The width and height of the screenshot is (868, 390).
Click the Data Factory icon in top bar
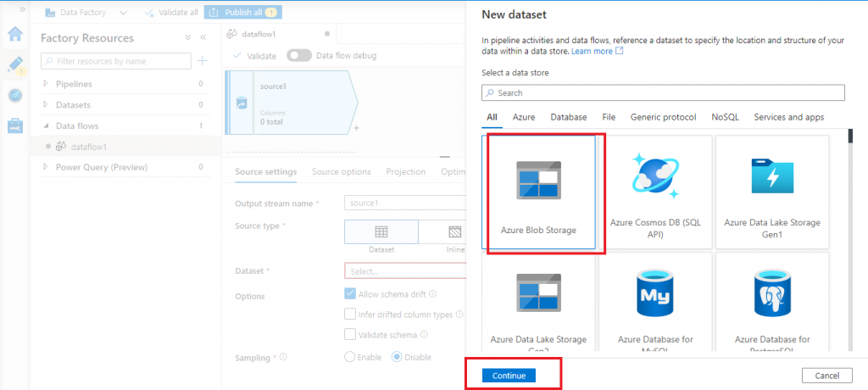[x=50, y=12]
